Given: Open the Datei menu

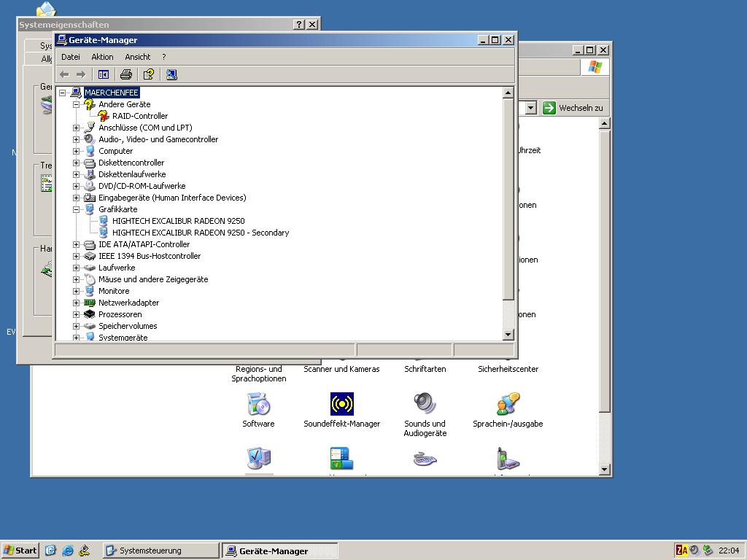Looking at the screenshot, I should 71,57.
